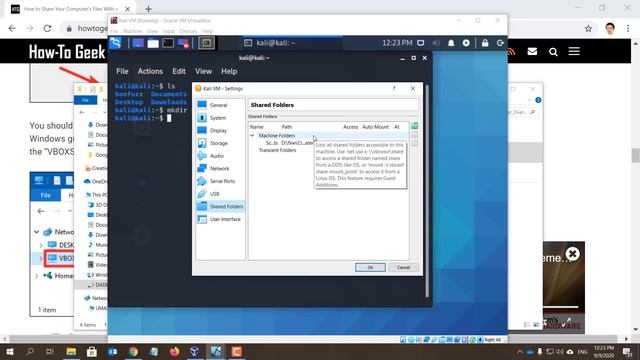Click the Kali panel file manager icon

(x=153, y=43)
